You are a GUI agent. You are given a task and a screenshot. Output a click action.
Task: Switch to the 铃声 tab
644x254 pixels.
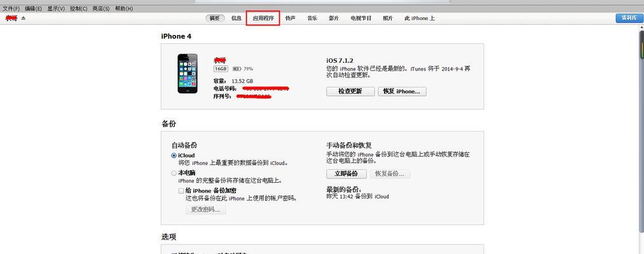pyautogui.click(x=291, y=18)
